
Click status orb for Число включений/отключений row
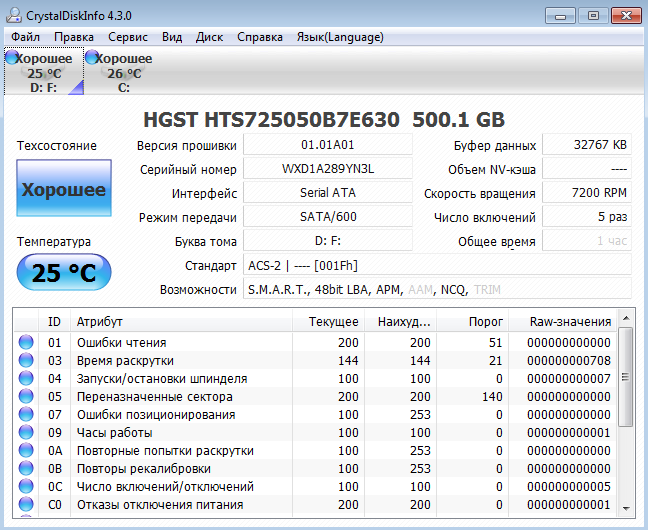(26, 486)
